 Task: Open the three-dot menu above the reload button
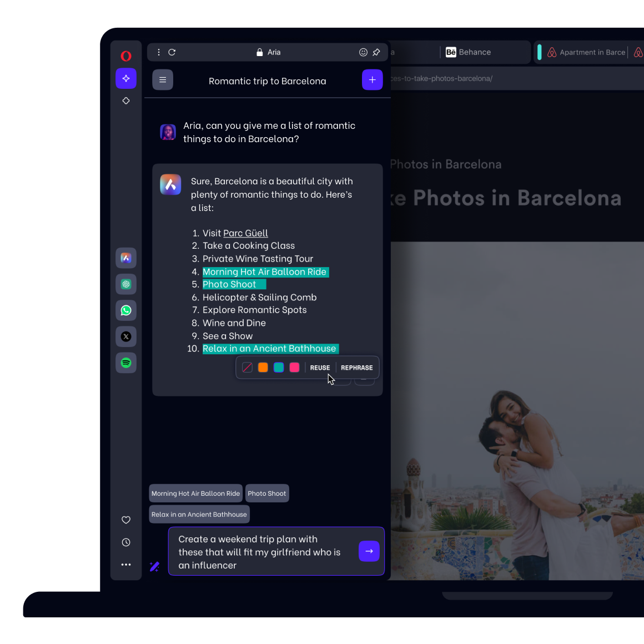(x=159, y=52)
